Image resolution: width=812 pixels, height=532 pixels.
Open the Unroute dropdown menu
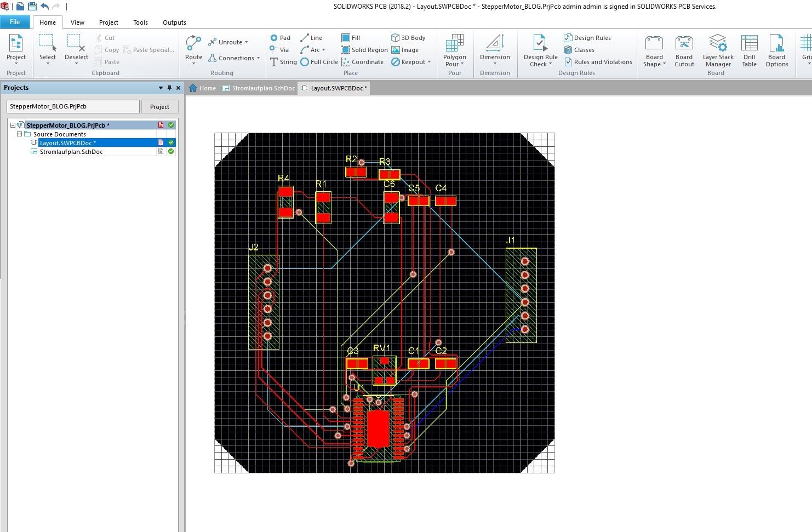(x=246, y=42)
